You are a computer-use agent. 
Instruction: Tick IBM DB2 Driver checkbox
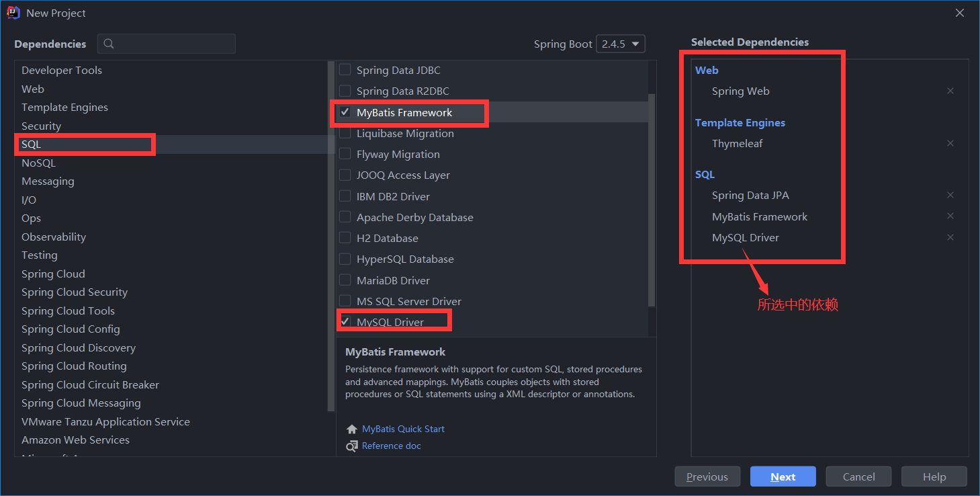coord(345,196)
